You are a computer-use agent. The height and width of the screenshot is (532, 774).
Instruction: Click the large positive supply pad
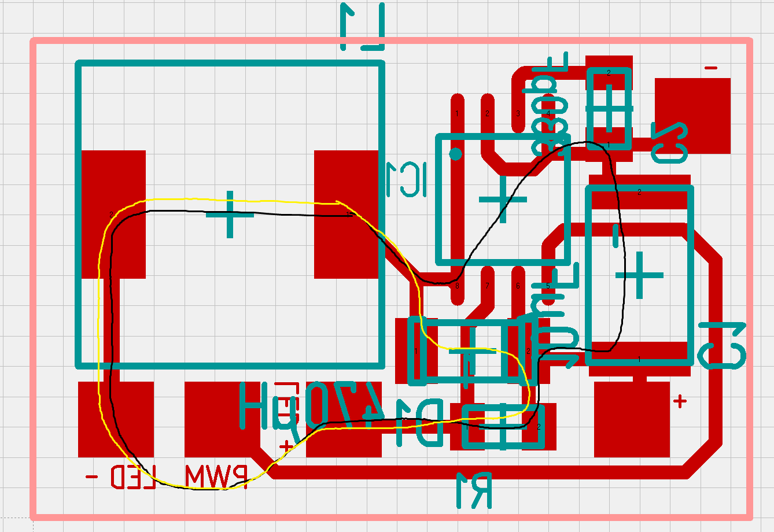tap(632, 419)
